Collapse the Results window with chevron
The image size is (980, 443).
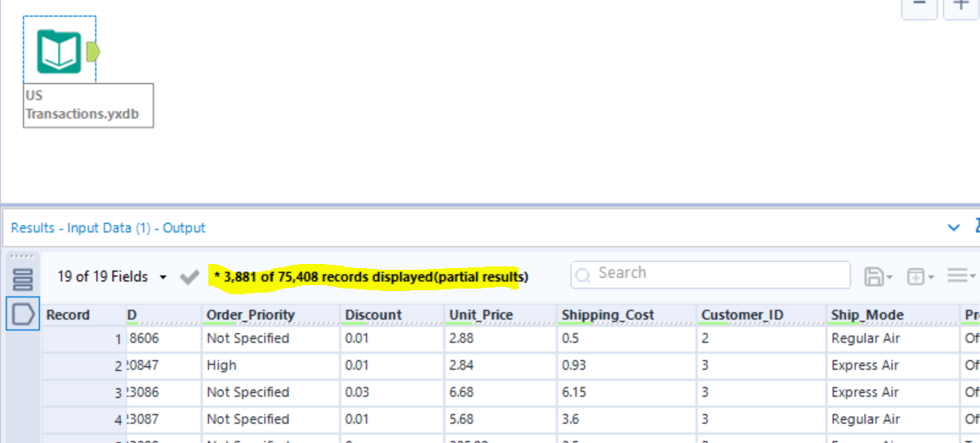[953, 227]
